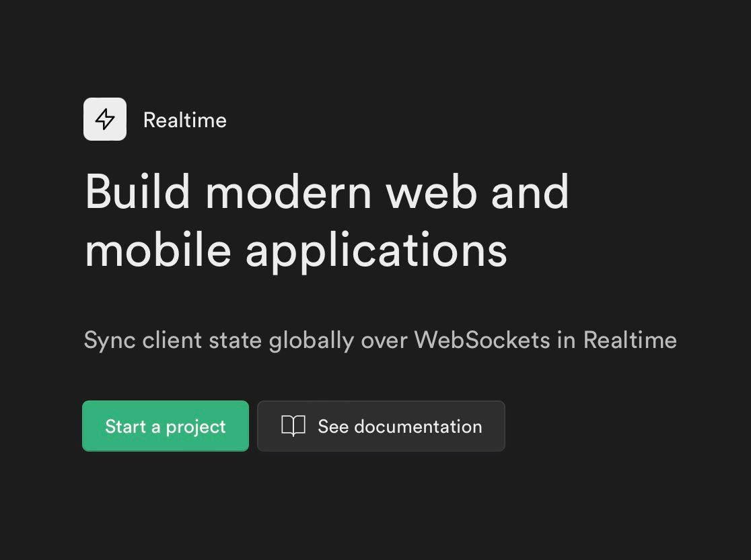This screenshot has height=560, width=751.
Task: Open the See documentation button
Action: tap(381, 426)
